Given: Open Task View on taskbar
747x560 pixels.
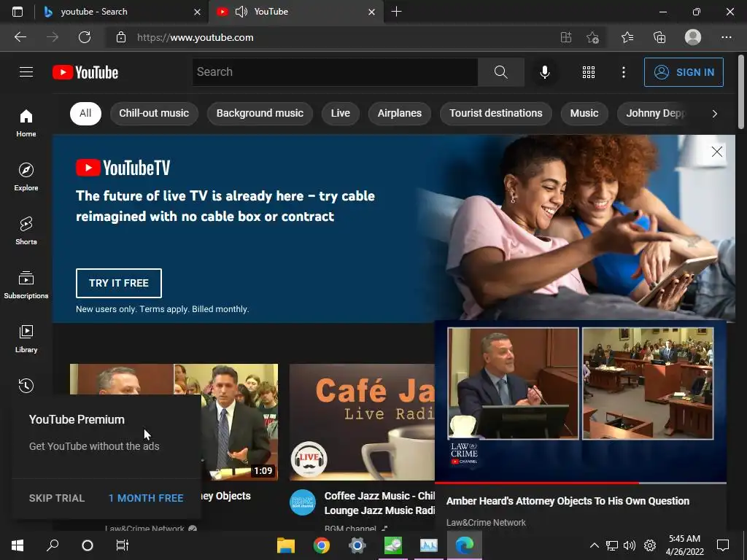Looking at the screenshot, I should (x=122, y=545).
